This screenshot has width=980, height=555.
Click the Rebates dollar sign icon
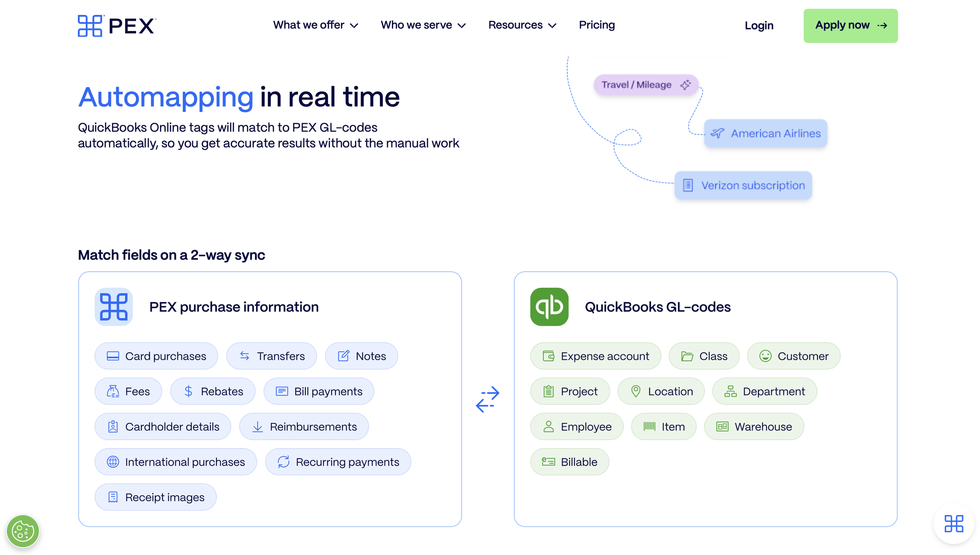pyautogui.click(x=188, y=391)
